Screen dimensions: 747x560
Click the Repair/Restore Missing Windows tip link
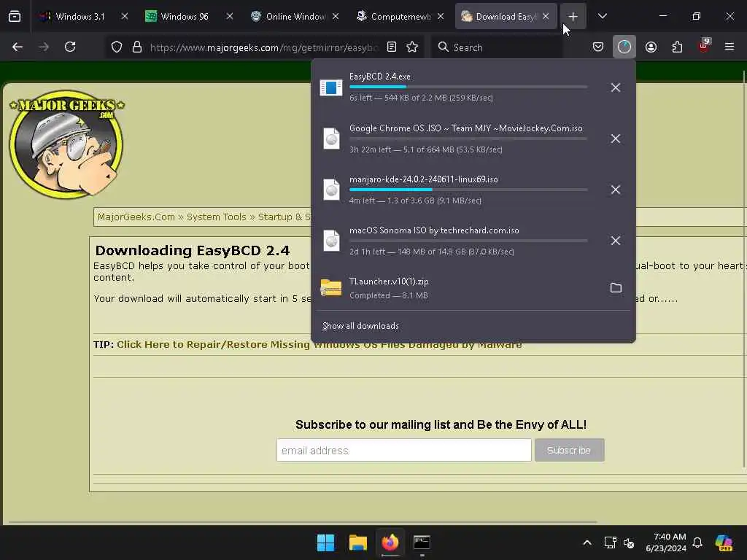coord(320,344)
